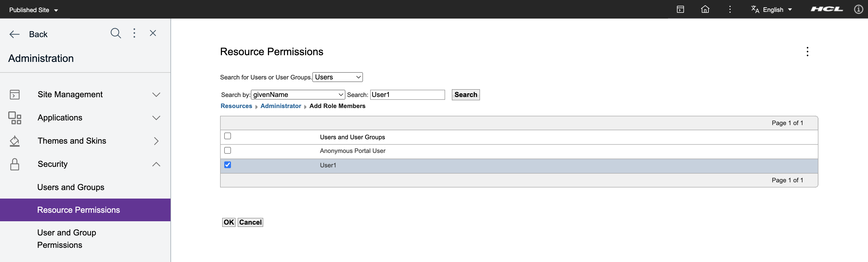Click the Themes and Skins icon
This screenshot has height=262, width=868.
coord(14,141)
